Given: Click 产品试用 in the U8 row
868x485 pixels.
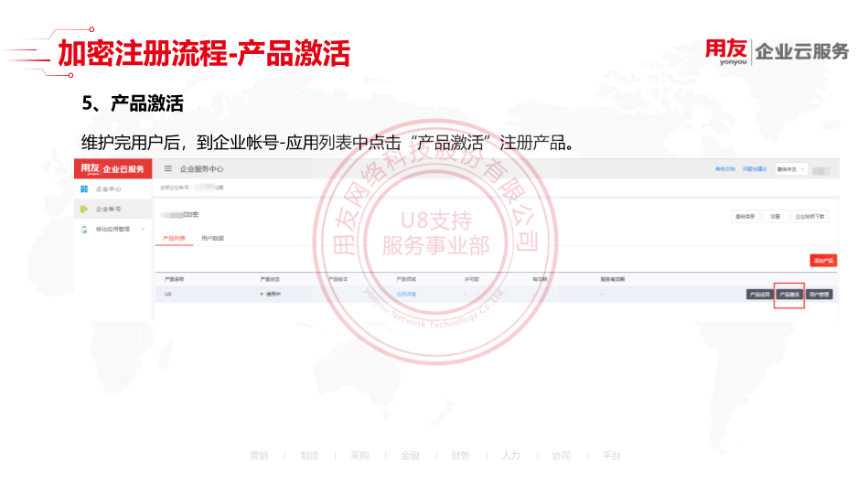Looking at the screenshot, I should pyautogui.click(x=759, y=295).
